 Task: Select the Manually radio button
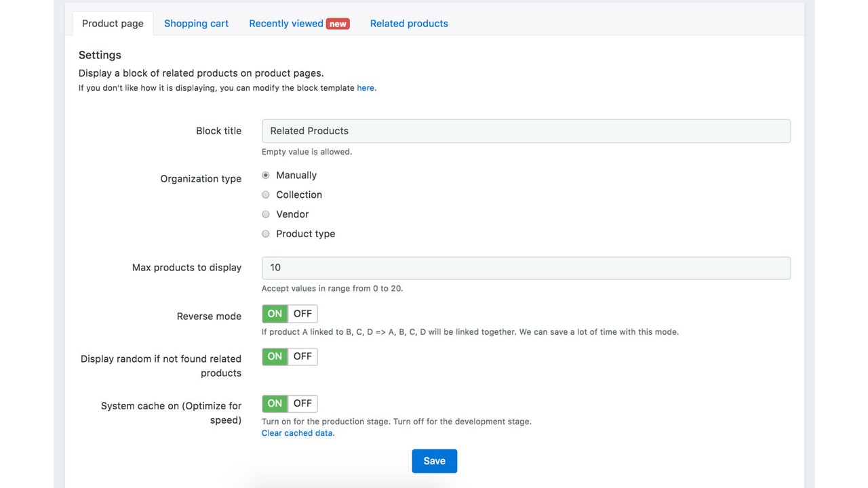coord(266,175)
